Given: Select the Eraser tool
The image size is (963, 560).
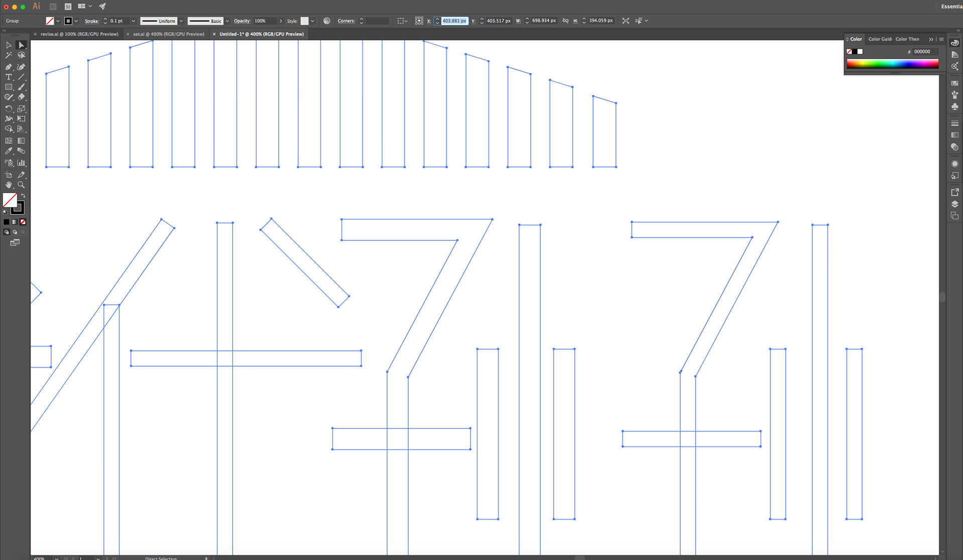Looking at the screenshot, I should click(21, 97).
